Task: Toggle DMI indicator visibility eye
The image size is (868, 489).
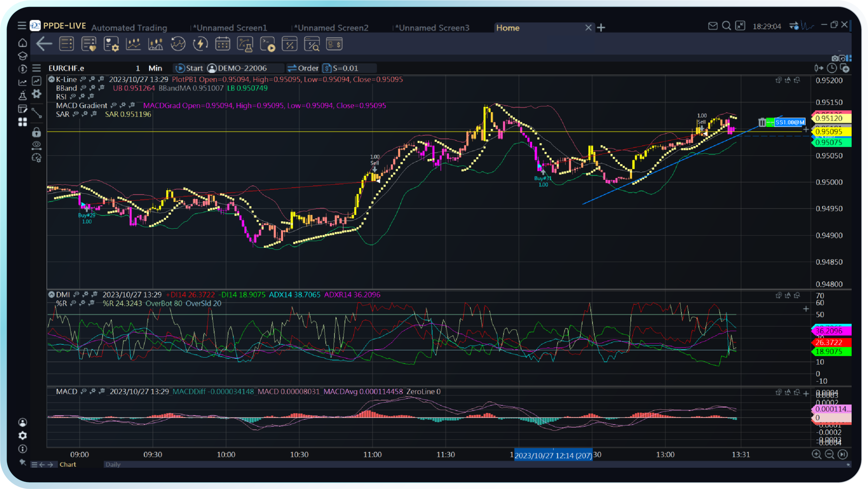Action: (76, 295)
